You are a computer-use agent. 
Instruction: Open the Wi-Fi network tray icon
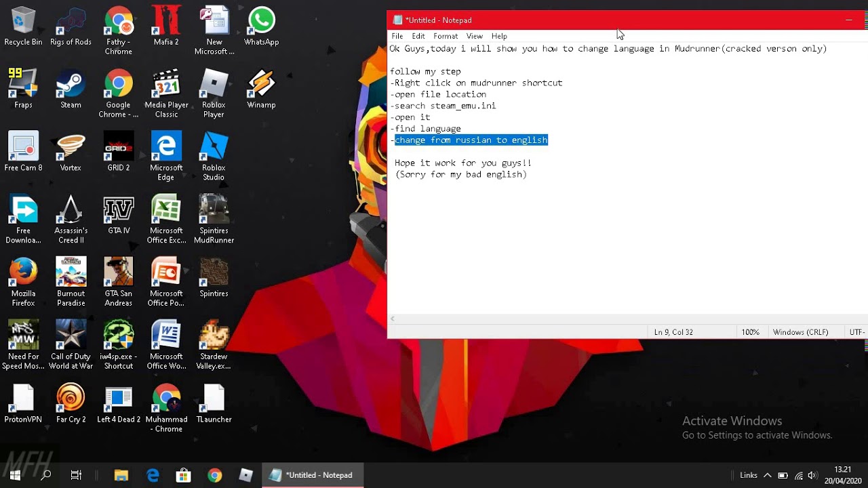[799, 475]
